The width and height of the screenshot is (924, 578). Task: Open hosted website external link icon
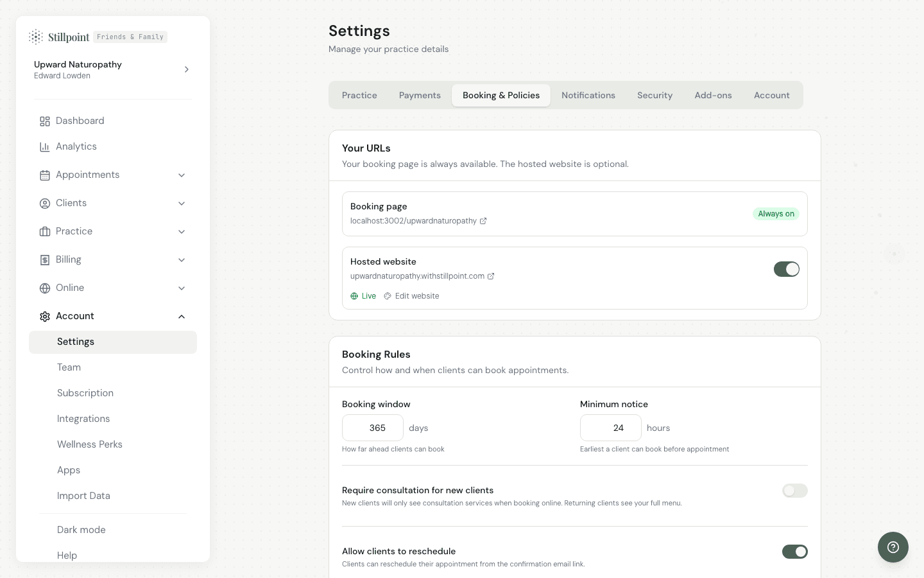coord(491,276)
